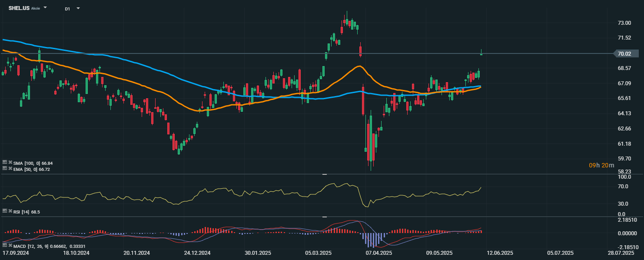644x260 pixels.
Task: Expand the SHEL.US symbol dropdown arrow
Action: tap(46, 8)
